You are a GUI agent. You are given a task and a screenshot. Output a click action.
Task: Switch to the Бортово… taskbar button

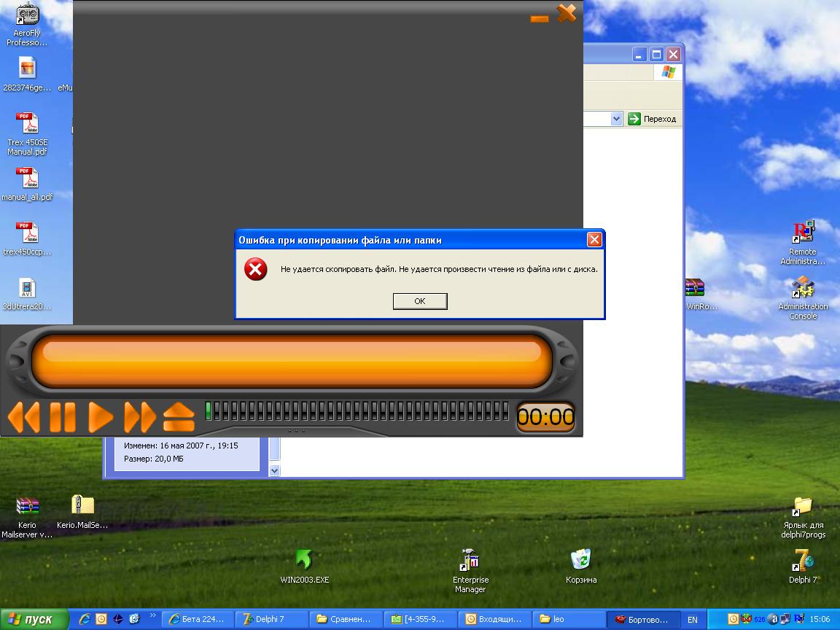tap(643, 619)
